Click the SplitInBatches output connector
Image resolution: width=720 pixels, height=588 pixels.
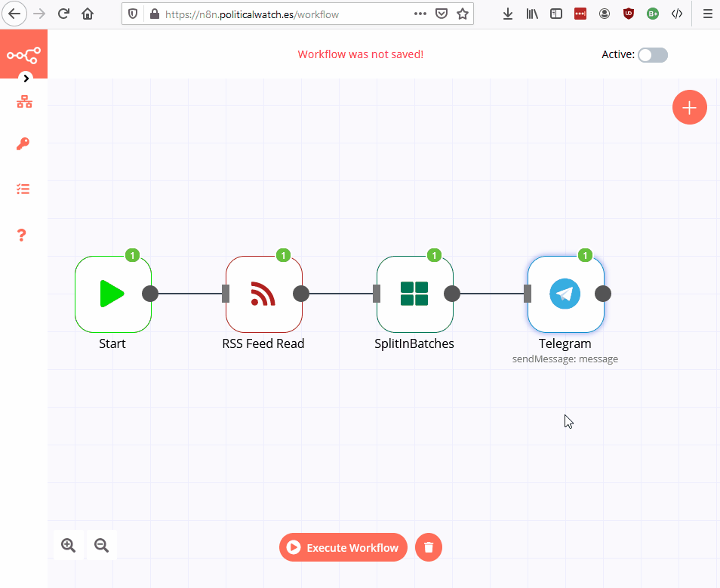[x=452, y=294]
